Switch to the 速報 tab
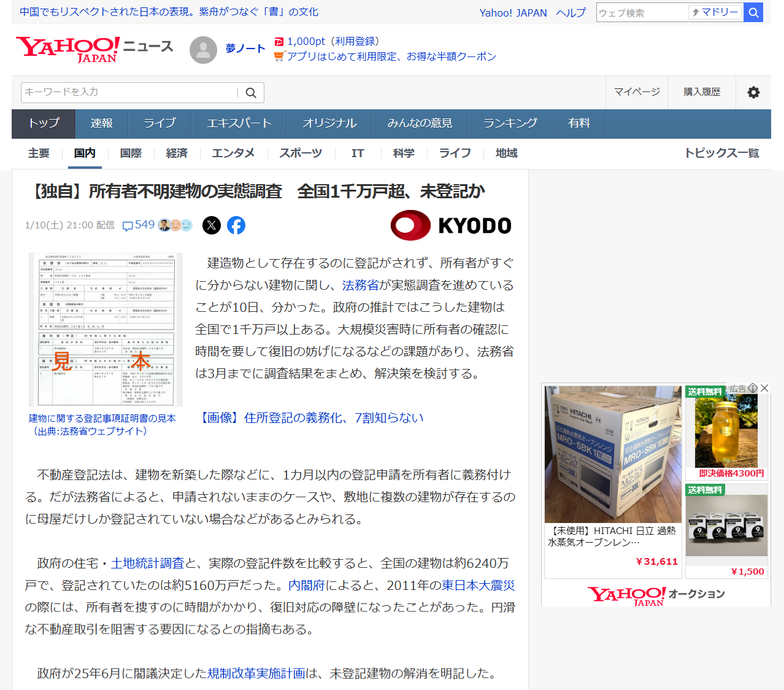 pyautogui.click(x=102, y=123)
